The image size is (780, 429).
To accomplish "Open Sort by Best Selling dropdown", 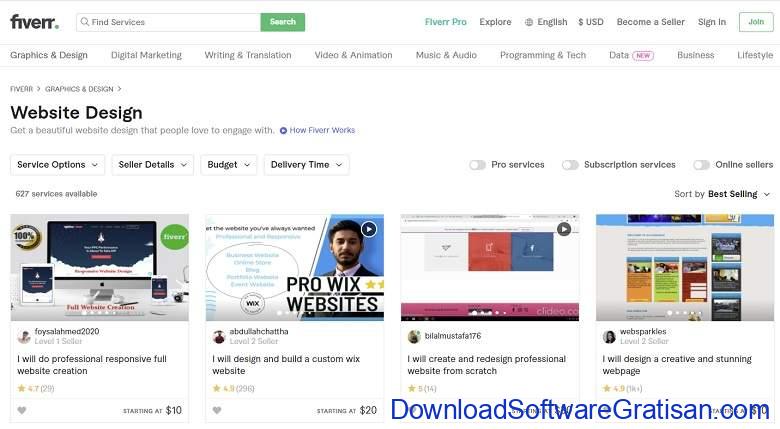I will point(722,194).
